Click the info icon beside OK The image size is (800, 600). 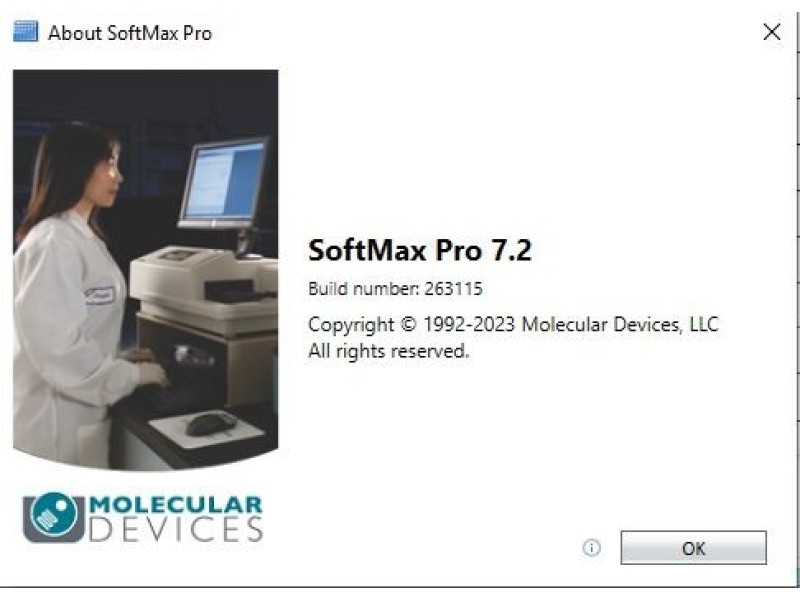[x=591, y=548]
